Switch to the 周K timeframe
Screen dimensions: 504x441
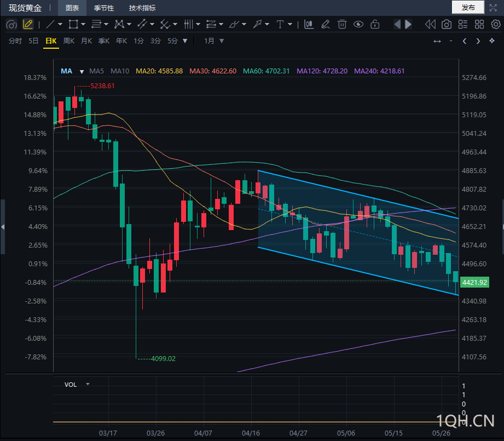coord(69,41)
